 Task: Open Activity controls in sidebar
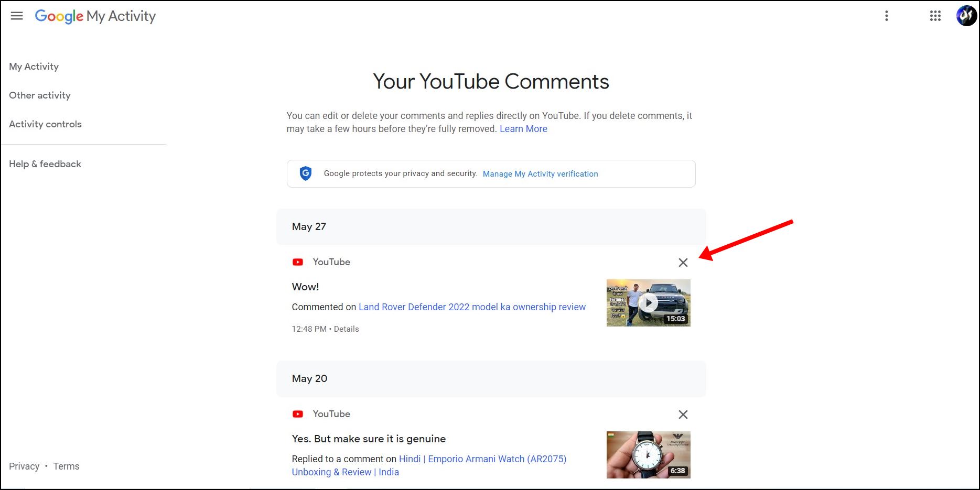(x=45, y=124)
